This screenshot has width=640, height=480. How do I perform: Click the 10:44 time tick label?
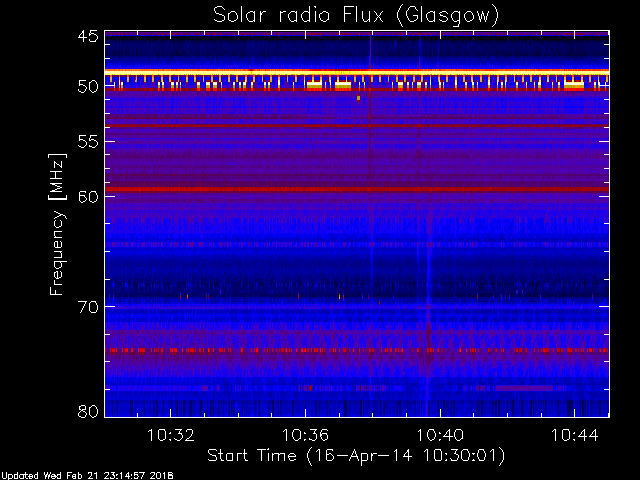pos(574,436)
